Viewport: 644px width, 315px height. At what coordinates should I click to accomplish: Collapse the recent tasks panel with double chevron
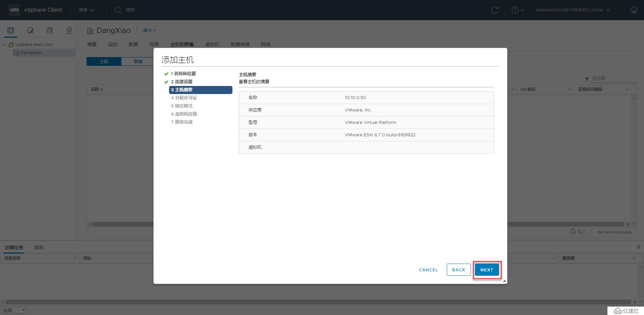[638, 247]
